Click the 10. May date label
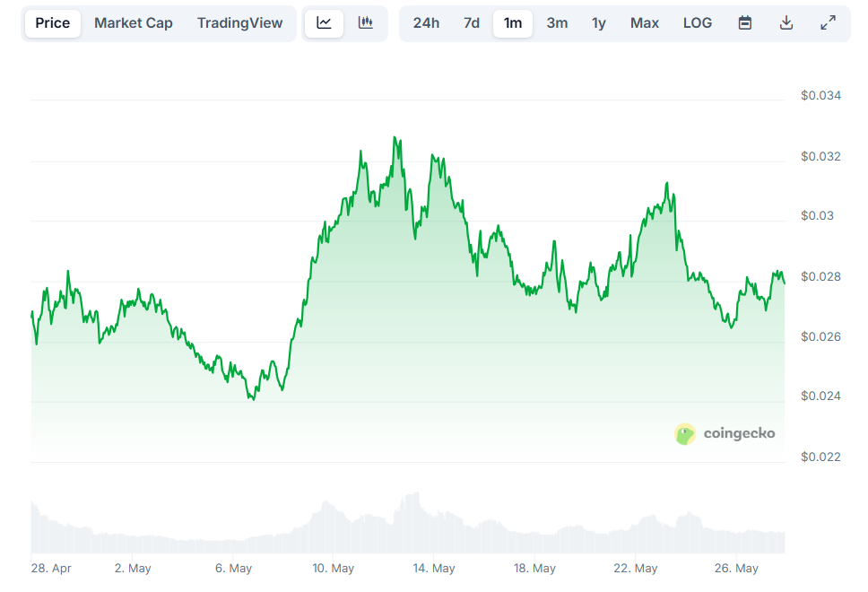The image size is (868, 592). (334, 568)
